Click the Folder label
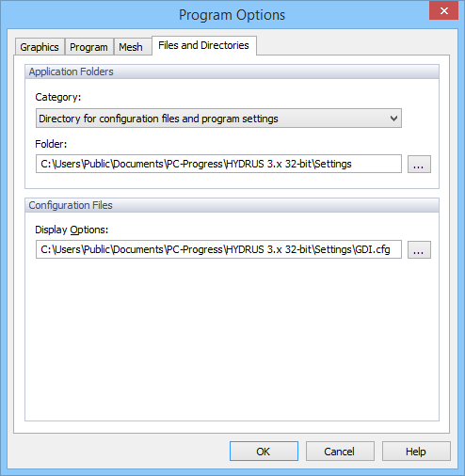The height and width of the screenshot is (476, 465). point(51,144)
